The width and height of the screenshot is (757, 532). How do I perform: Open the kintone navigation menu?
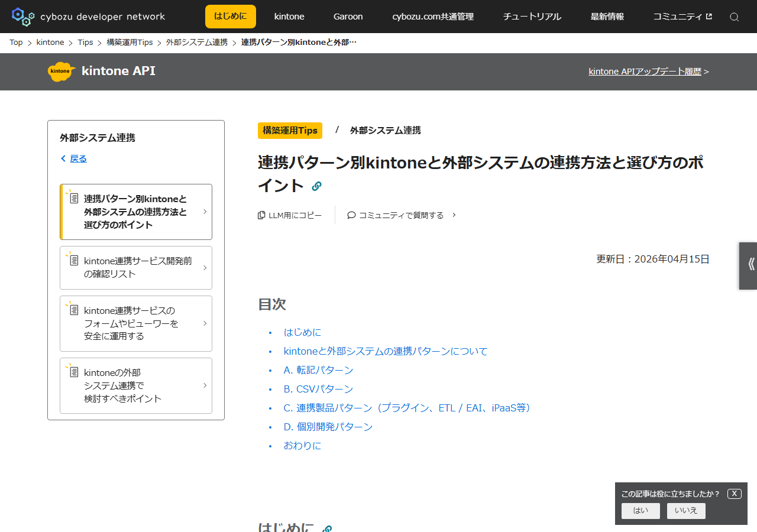click(x=289, y=17)
